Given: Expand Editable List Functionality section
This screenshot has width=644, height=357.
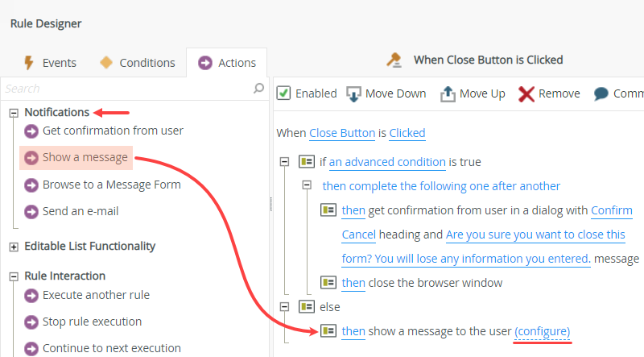Looking at the screenshot, I should [14, 247].
